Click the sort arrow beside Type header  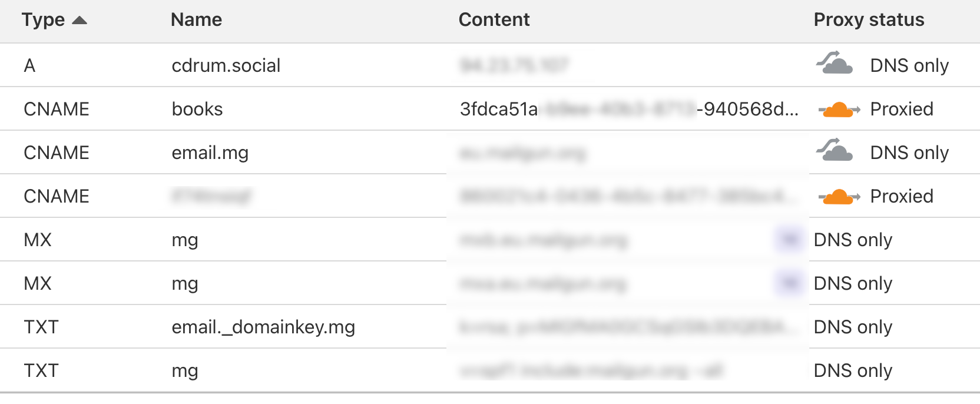80,21
